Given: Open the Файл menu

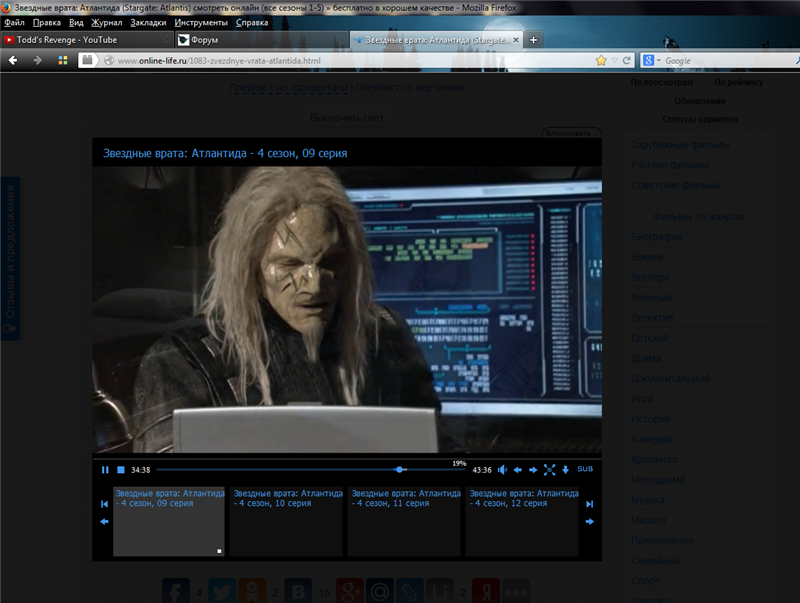Looking at the screenshot, I should 14,22.
